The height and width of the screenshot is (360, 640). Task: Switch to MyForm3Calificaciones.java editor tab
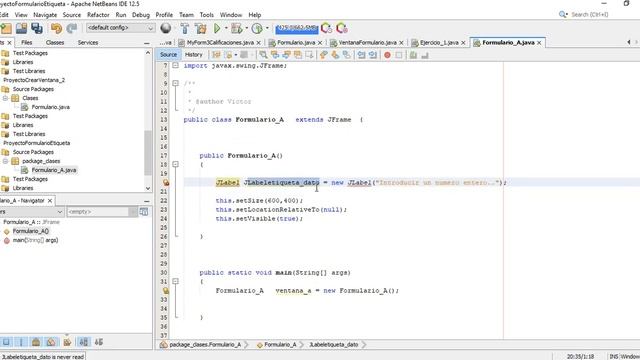click(220, 42)
